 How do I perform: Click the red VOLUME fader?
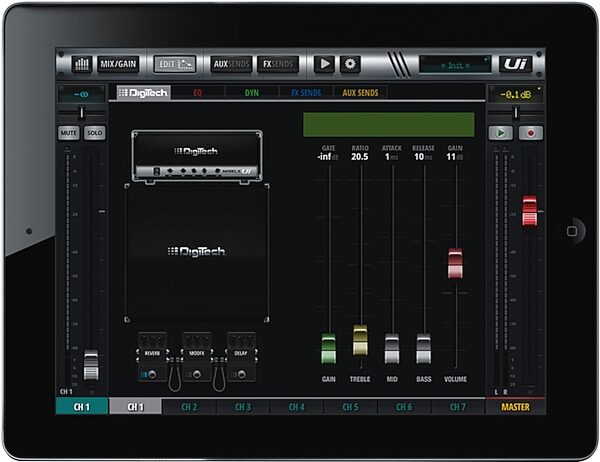(x=455, y=263)
